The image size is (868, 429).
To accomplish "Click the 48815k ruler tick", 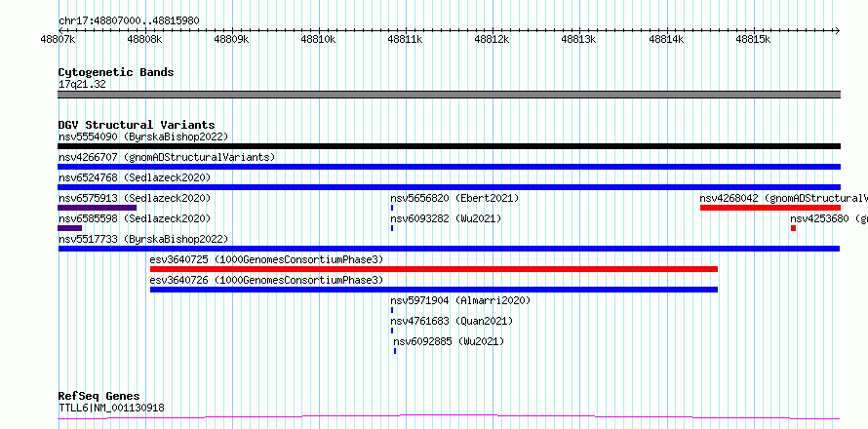I will point(754,39).
